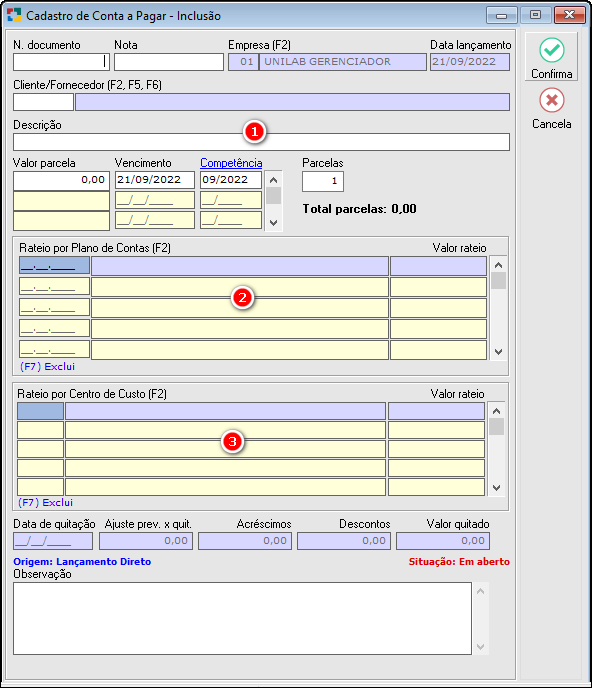Screen dimensions: 592x688
Task: Click red marker number 3 badge
Action: tap(232, 441)
